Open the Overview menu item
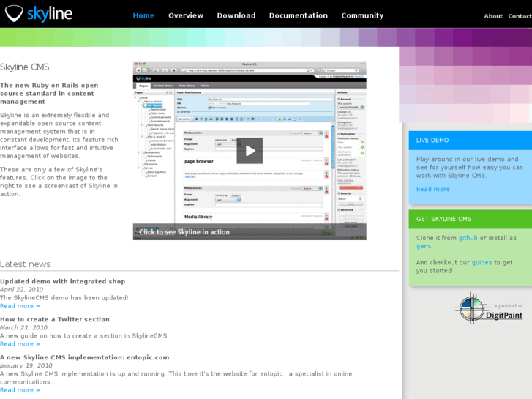The width and height of the screenshot is (532, 399). tap(186, 15)
